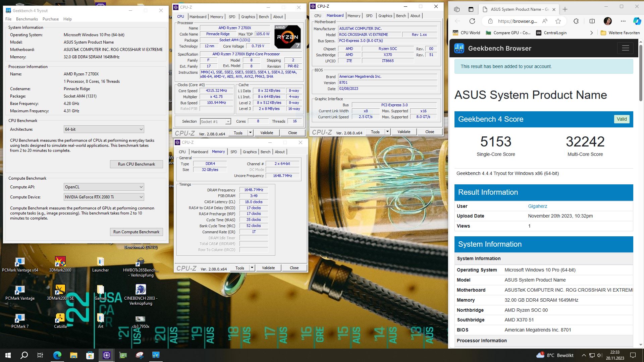Open Microsoft Store from taskbar

coord(90,355)
